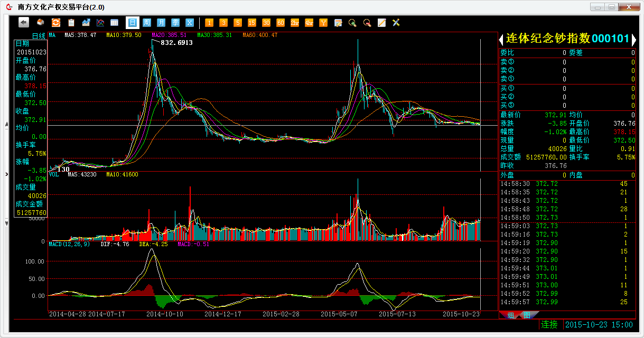Click the zoom out magnifier icon
The height and width of the screenshot is (338, 644).
(x=367, y=23)
